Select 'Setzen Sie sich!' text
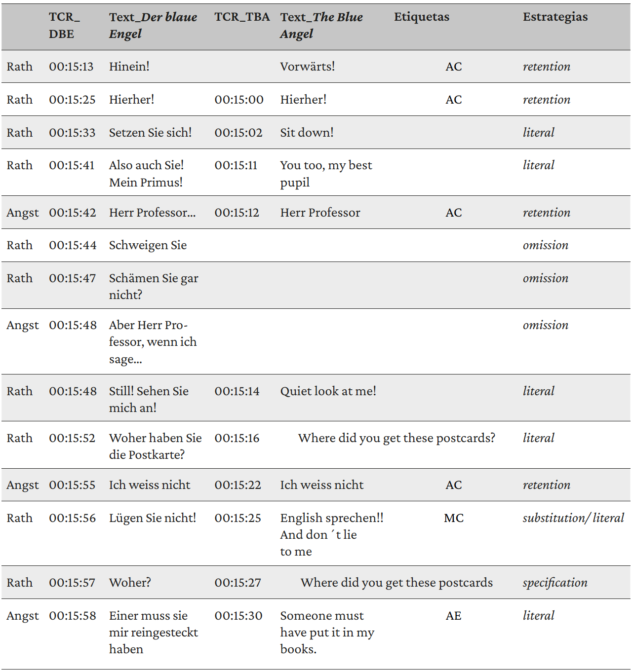This screenshot has height=672, width=633. pos(150,133)
